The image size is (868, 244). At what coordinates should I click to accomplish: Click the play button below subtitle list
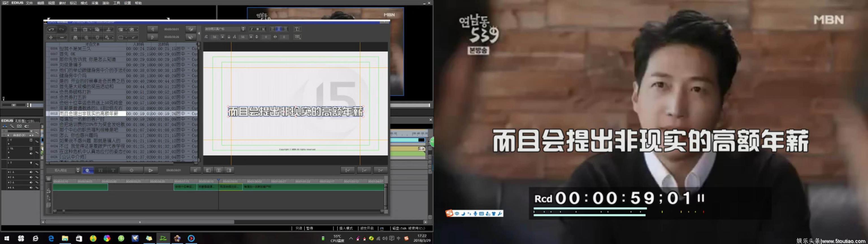pyautogui.click(x=151, y=170)
